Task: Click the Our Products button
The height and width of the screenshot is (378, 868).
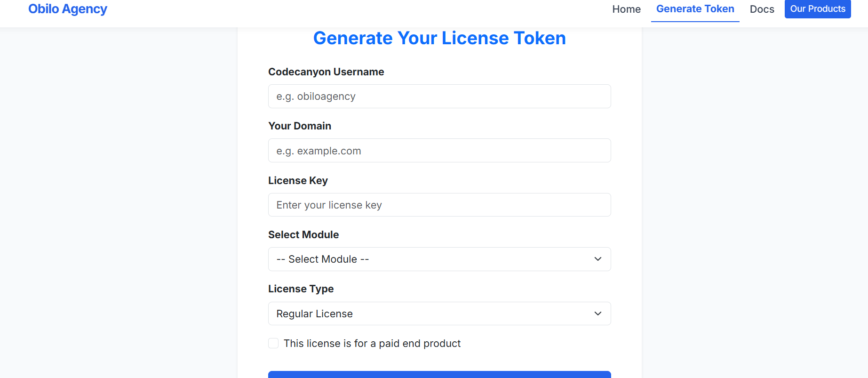Action: [x=817, y=9]
